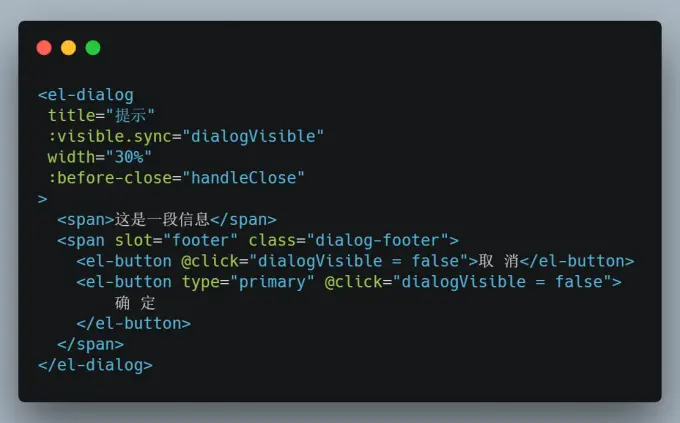Click the 取 消 button text
This screenshot has height=423, width=680.
coord(499,261)
